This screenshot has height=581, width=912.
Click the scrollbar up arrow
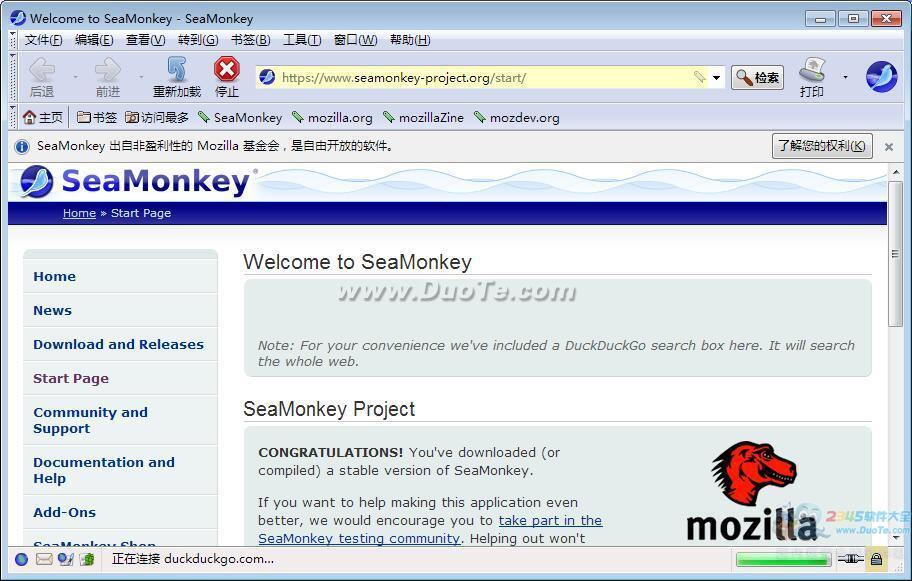(x=895, y=172)
